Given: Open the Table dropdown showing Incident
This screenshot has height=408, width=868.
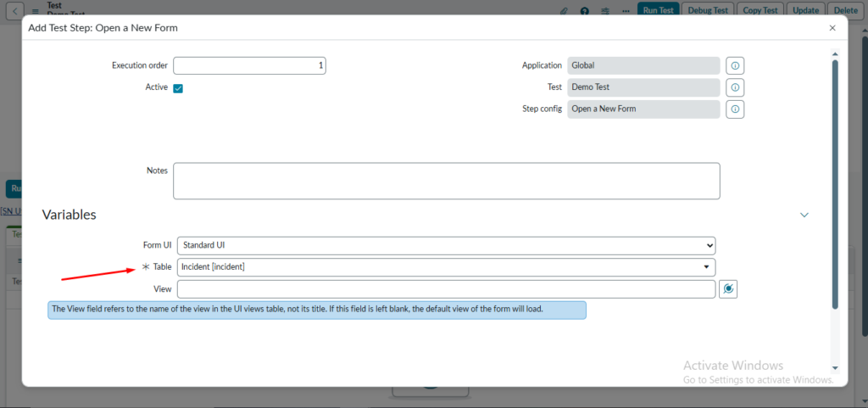Looking at the screenshot, I should pos(446,267).
